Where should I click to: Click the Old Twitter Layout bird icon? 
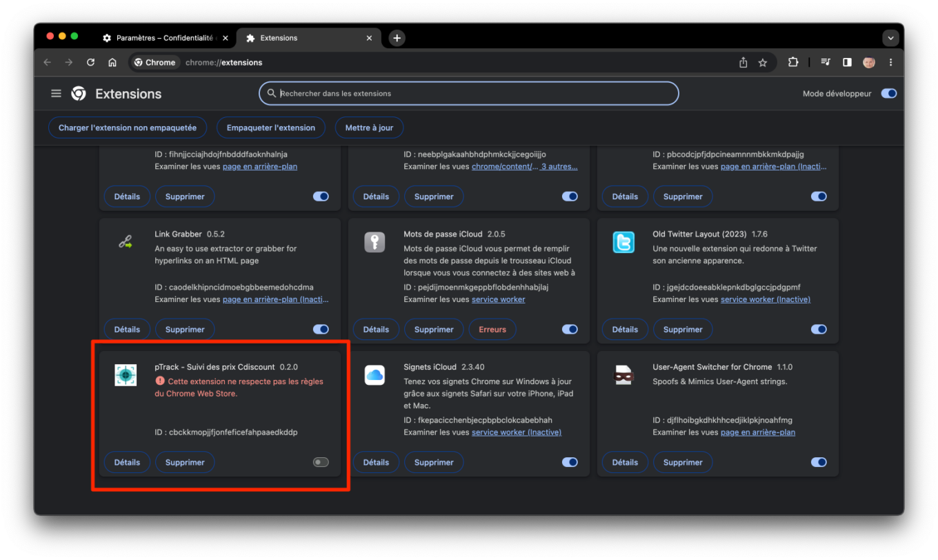[623, 242]
